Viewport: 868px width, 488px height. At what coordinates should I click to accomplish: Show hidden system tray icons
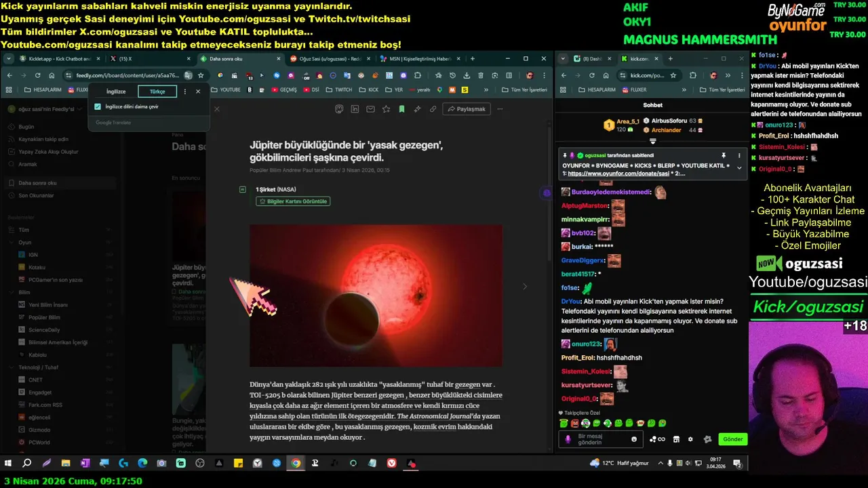pos(661,463)
